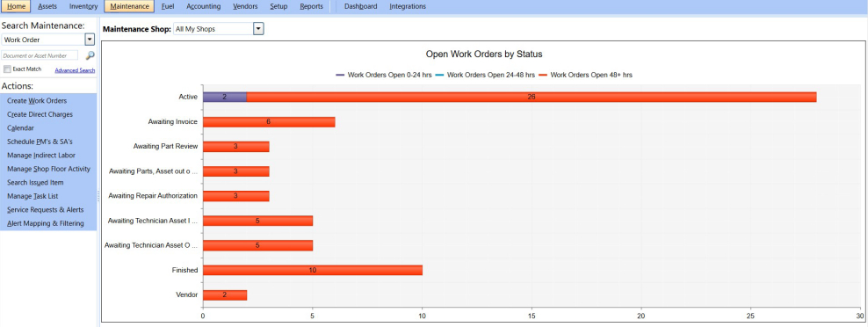Screen dimensions: 868x327
Task: Click the Awaiting Invoice bar showing 6
Action: (x=269, y=122)
